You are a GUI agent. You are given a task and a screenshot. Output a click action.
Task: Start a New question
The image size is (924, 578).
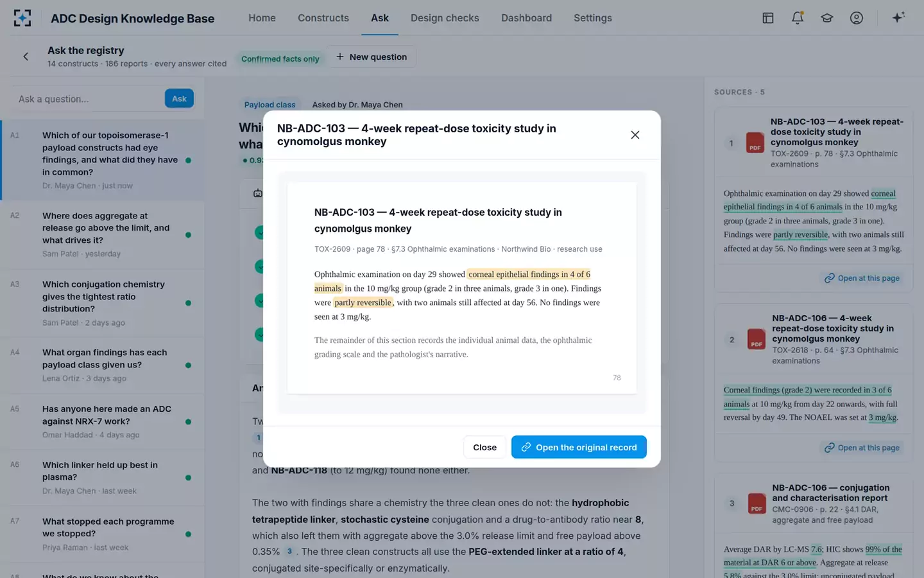372,57
